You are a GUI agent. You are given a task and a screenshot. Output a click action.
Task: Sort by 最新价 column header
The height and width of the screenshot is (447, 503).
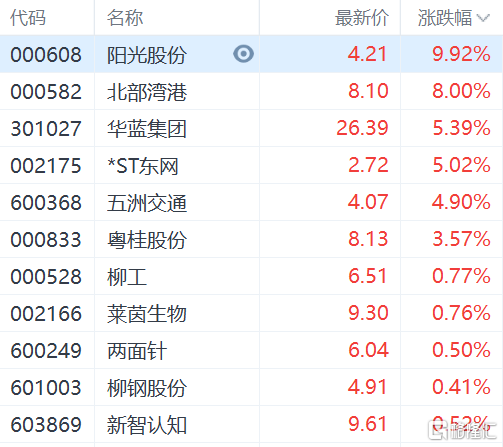[362, 18]
